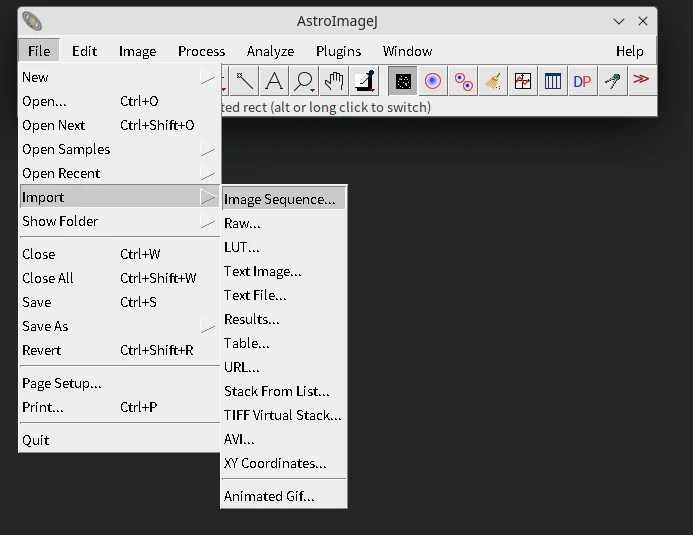Open the Help menu
The height and width of the screenshot is (535, 693).
click(x=630, y=51)
